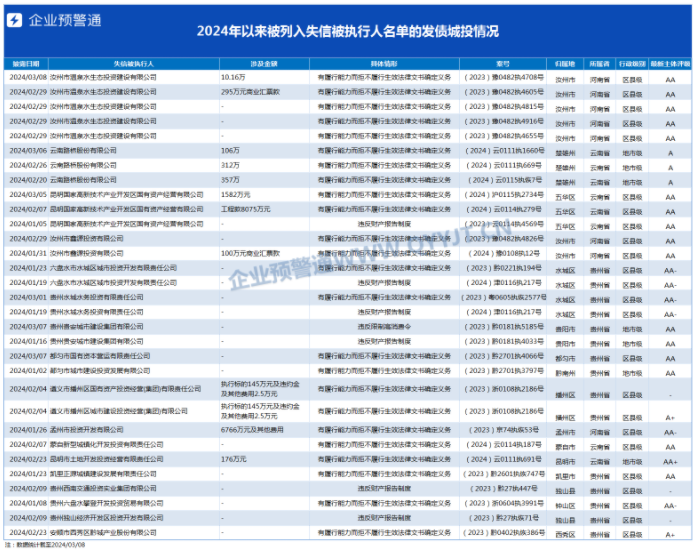Click the 最新主体评级 column header
Viewport: 698px width, 552px height.
[x=670, y=64]
